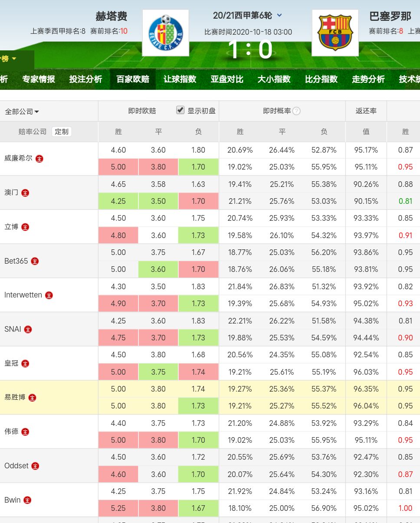Expand the 全部公司 company filter dropdown

[22, 111]
